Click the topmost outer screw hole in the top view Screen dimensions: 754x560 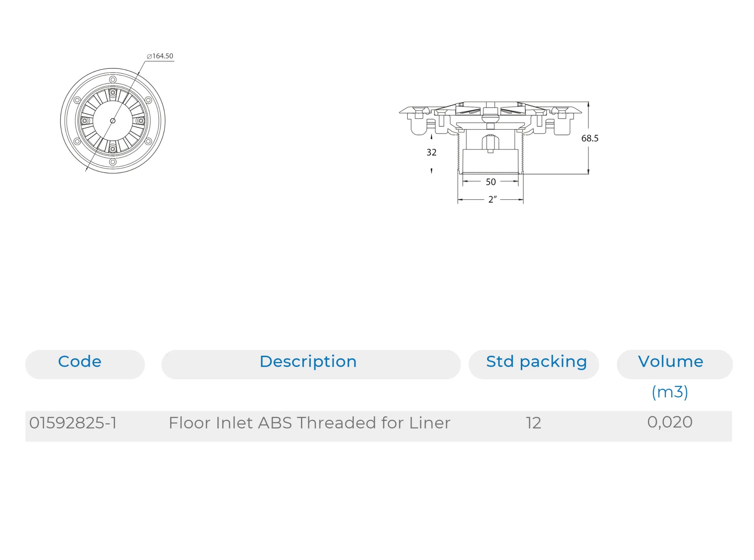113,80
